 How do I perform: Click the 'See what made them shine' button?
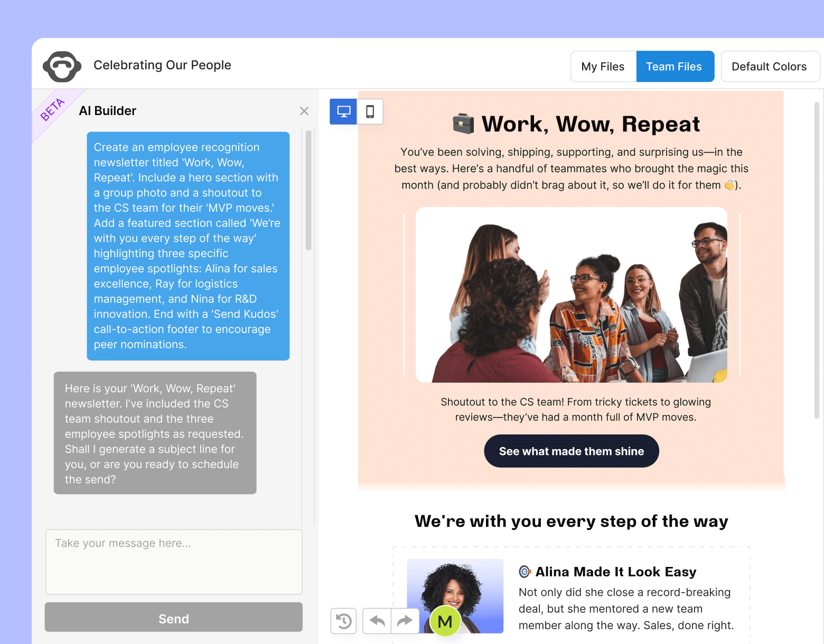click(x=571, y=451)
